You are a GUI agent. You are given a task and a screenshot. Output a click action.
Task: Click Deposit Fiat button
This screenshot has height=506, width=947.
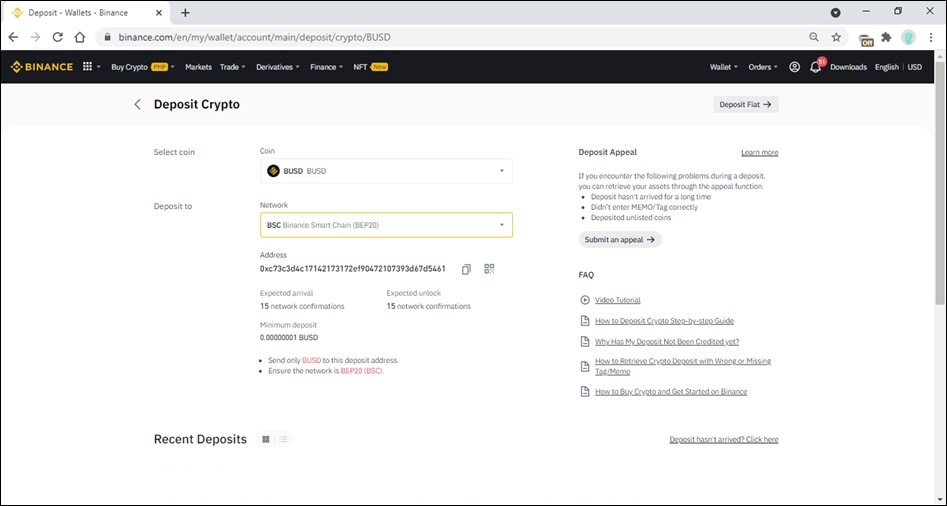(746, 104)
